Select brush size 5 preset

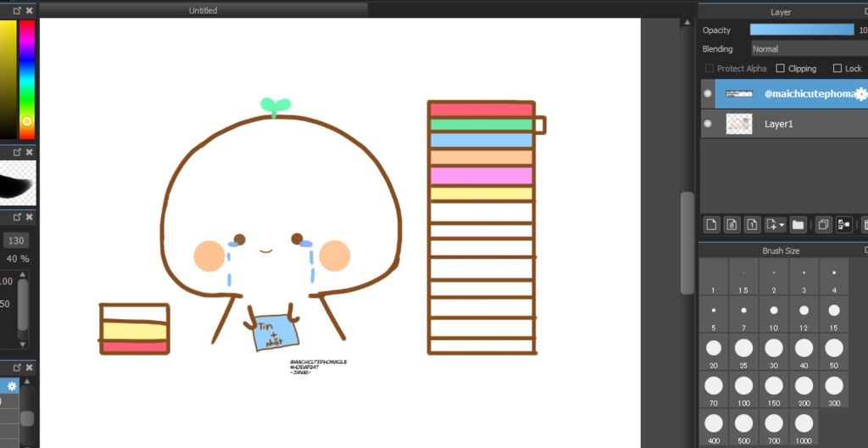(x=713, y=315)
